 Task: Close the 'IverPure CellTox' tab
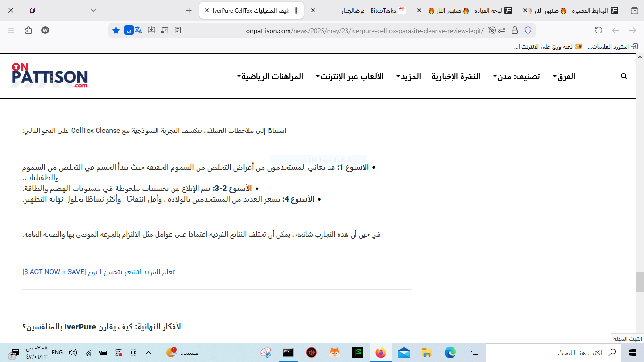pyautogui.click(x=207, y=10)
